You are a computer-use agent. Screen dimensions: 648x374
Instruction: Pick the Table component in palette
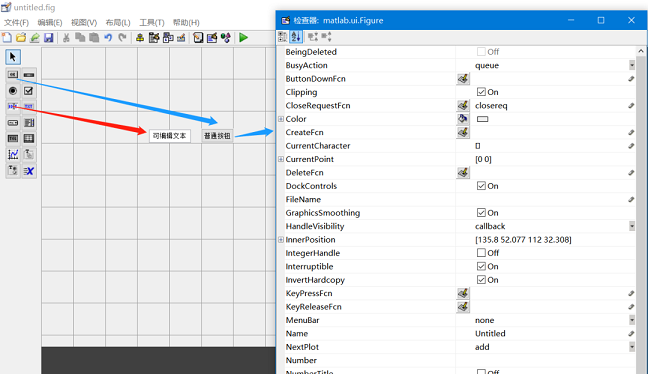[29, 138]
